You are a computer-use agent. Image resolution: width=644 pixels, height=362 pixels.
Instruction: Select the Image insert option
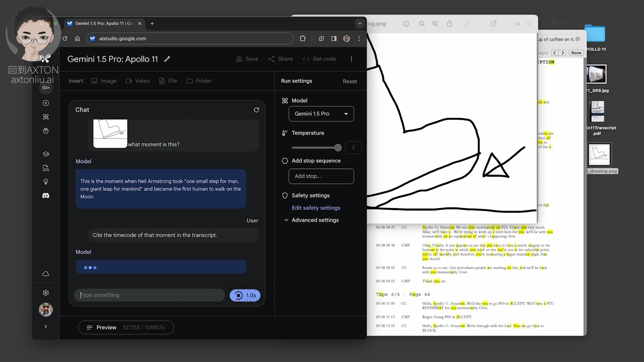click(x=104, y=81)
